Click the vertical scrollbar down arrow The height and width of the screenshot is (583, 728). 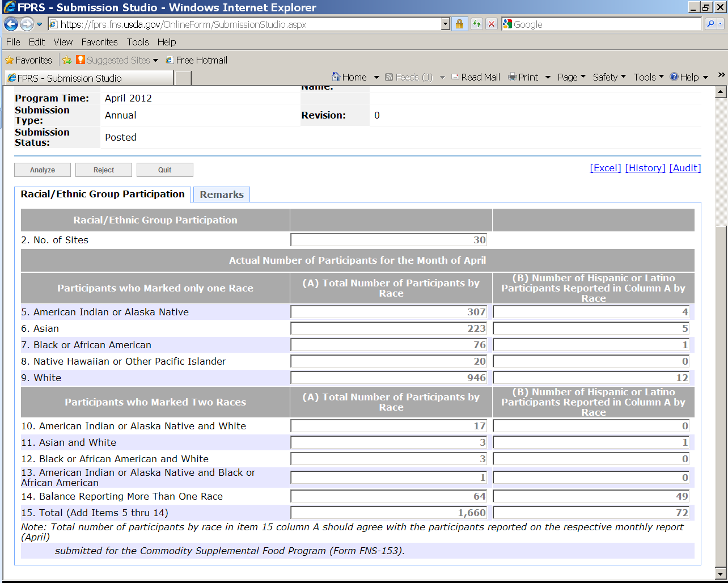coord(721,573)
